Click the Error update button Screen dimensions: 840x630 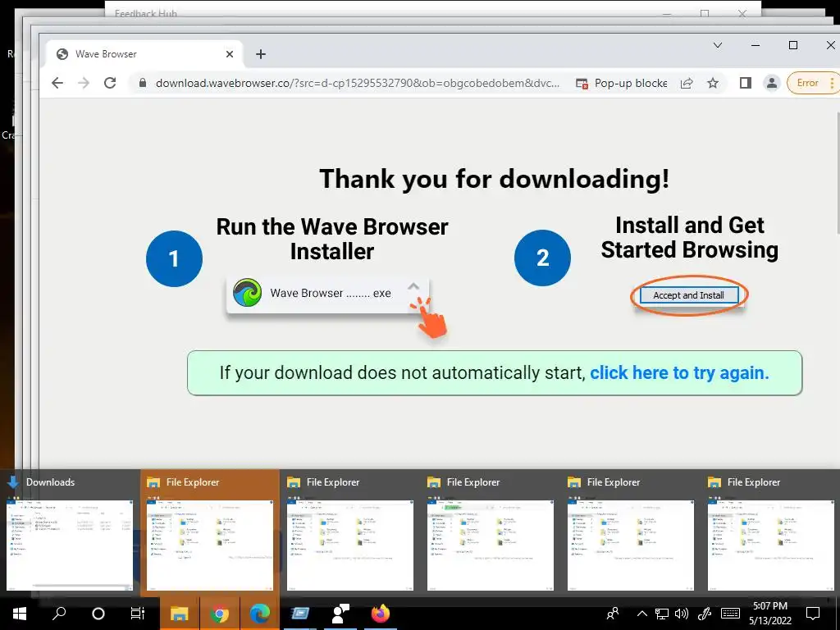tap(813, 83)
